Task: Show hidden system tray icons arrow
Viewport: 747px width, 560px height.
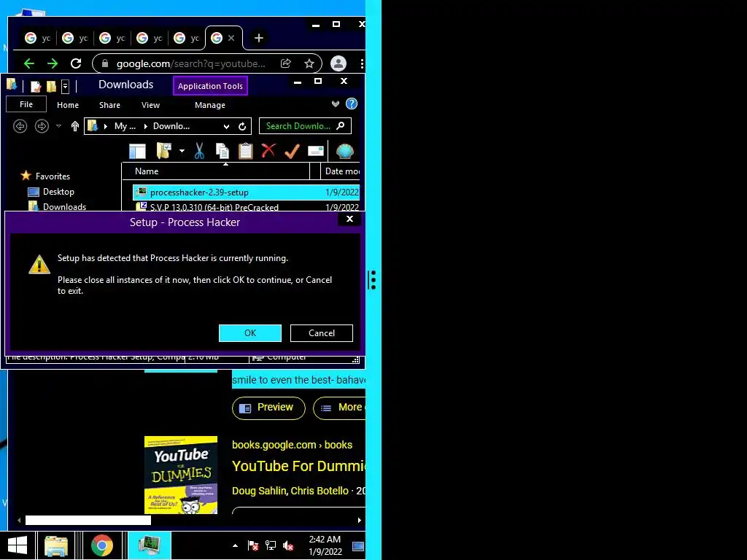Action: [x=235, y=545]
